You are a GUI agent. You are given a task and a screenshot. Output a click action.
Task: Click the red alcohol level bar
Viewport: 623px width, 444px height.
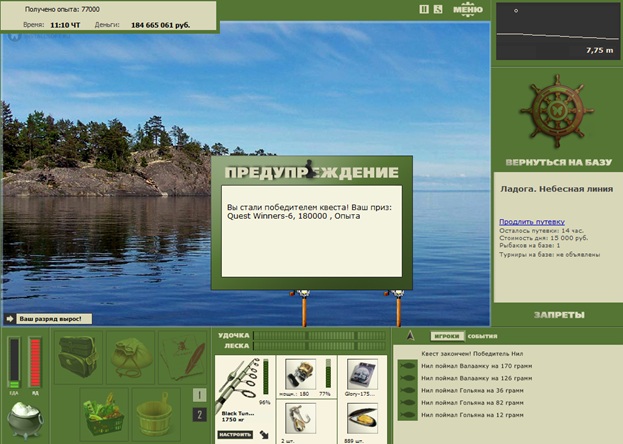tap(35, 363)
